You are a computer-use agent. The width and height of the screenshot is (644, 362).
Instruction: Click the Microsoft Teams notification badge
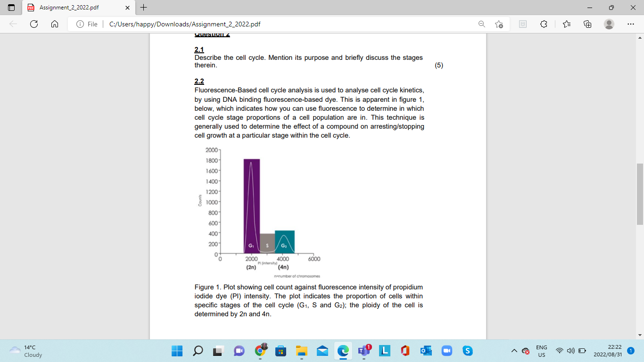point(368,346)
